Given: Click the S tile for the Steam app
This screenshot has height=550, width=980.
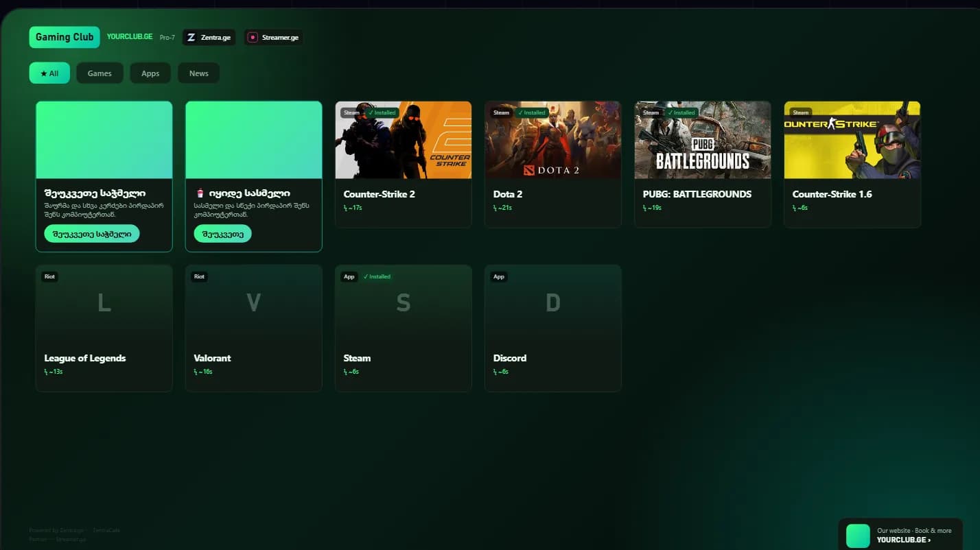Looking at the screenshot, I should tap(404, 303).
